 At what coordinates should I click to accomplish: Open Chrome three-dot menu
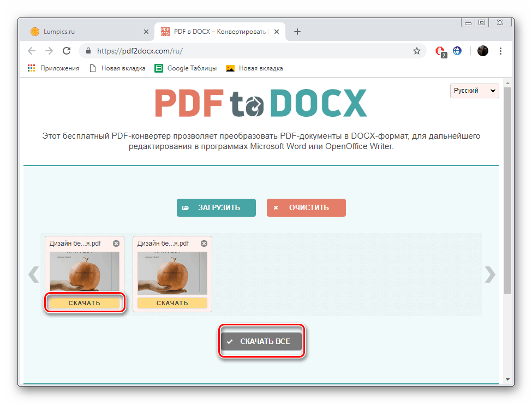click(x=500, y=51)
